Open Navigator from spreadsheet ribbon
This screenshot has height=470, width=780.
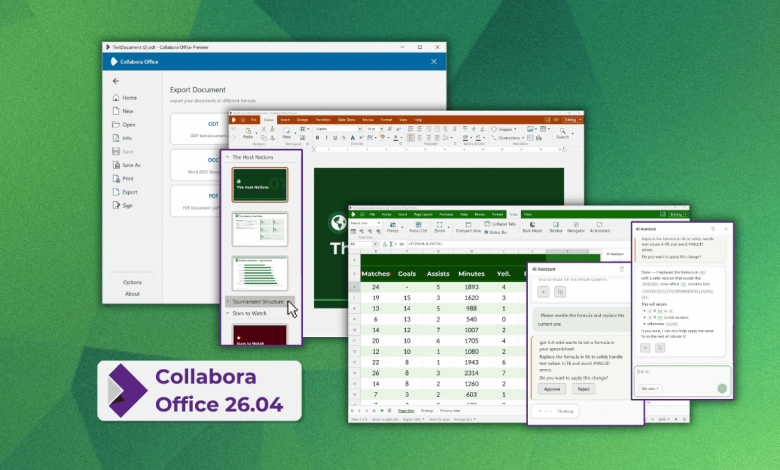click(x=576, y=227)
